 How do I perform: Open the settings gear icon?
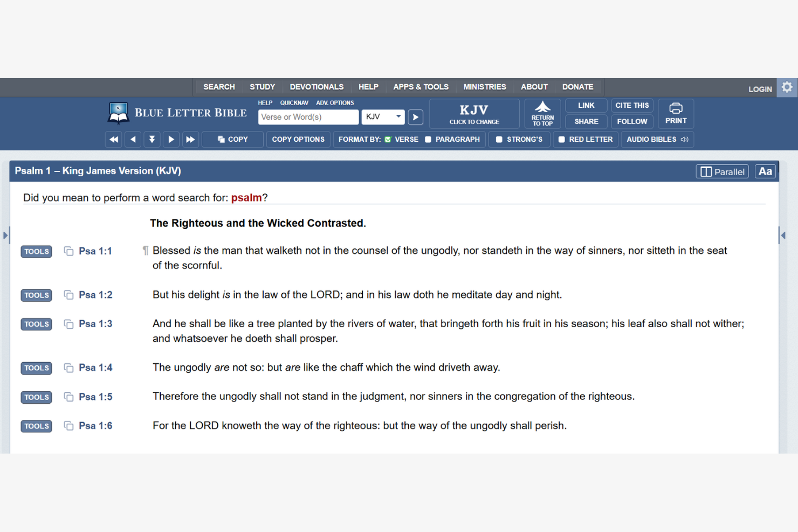(x=787, y=87)
